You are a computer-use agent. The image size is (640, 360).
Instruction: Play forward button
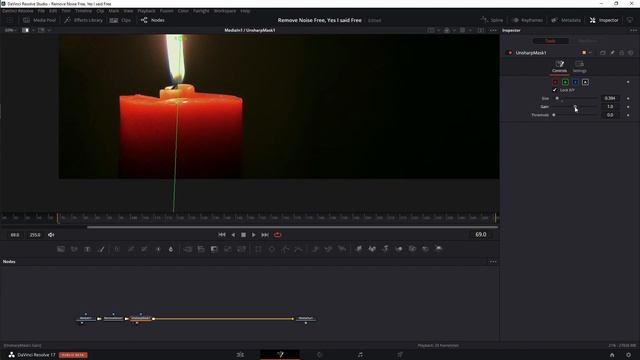pyautogui.click(x=253, y=235)
